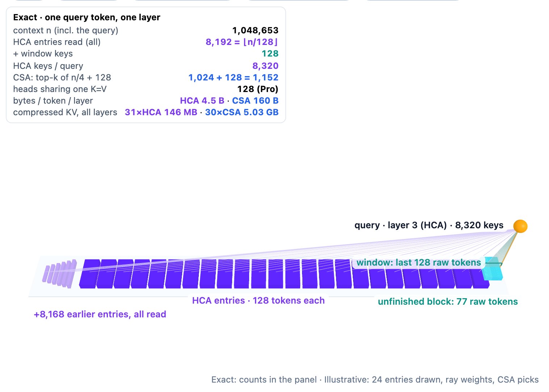
Task: Click the orange query sphere
Action: (x=520, y=226)
